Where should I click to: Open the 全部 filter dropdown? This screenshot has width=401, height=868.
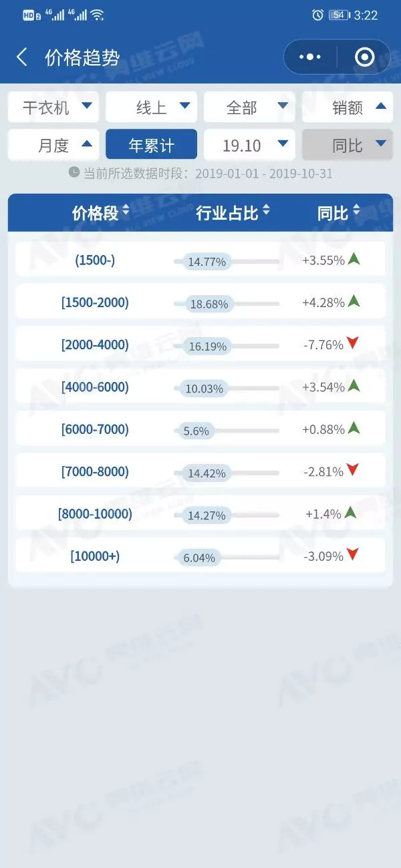249,107
